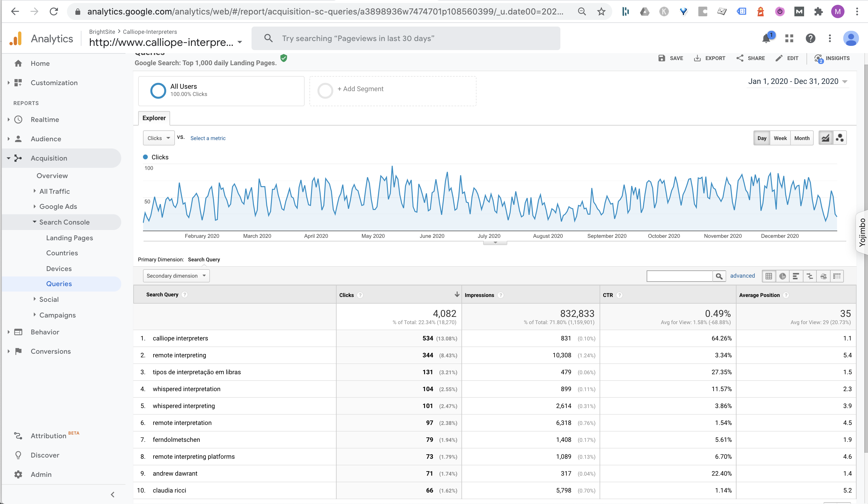
Task: Click the advanced filter link
Action: click(742, 276)
